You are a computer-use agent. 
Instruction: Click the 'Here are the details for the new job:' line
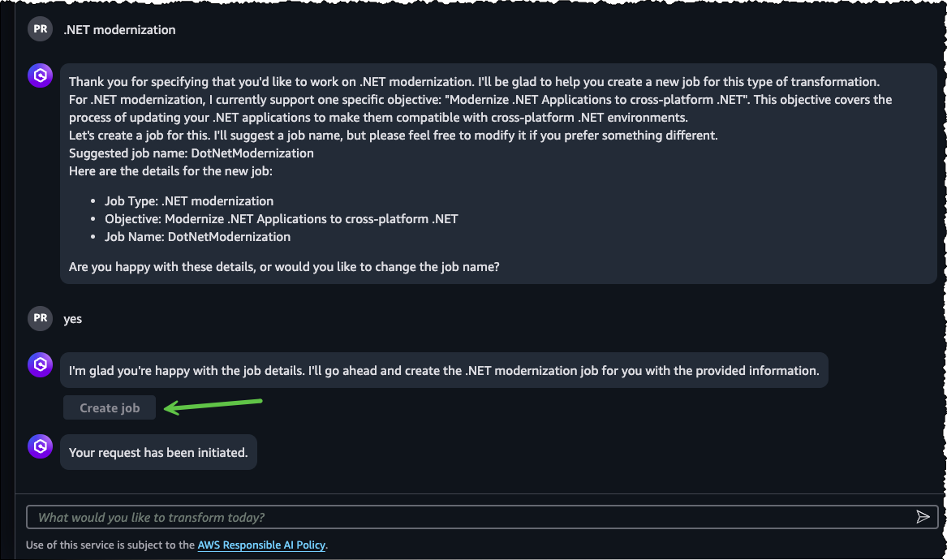pyautogui.click(x=170, y=171)
